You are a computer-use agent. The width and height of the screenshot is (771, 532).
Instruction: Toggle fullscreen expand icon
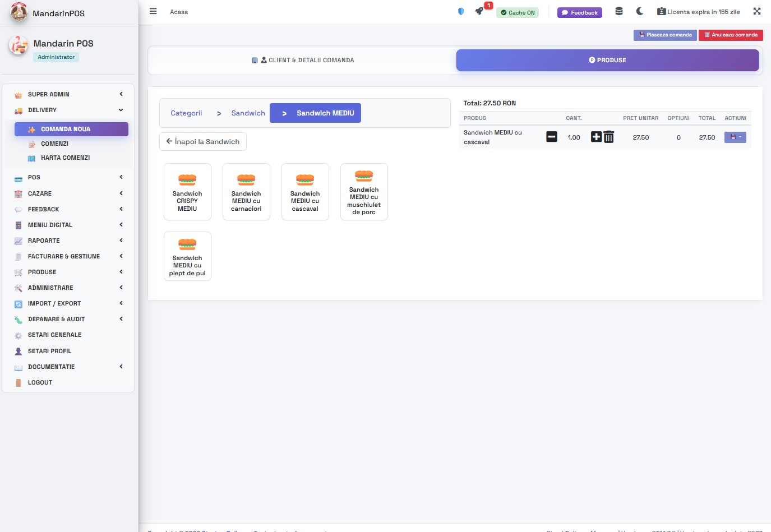(x=757, y=12)
